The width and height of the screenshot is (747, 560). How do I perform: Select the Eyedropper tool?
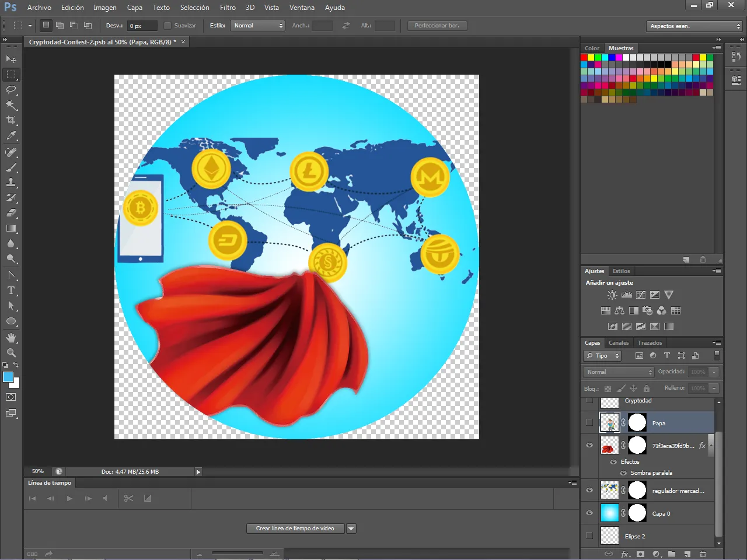click(x=11, y=135)
